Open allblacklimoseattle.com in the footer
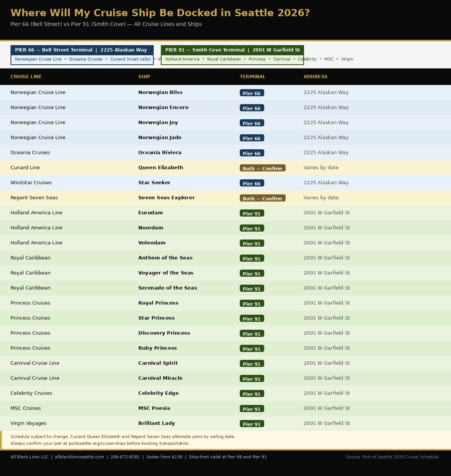The height and width of the screenshot is (476, 451). (x=79, y=457)
